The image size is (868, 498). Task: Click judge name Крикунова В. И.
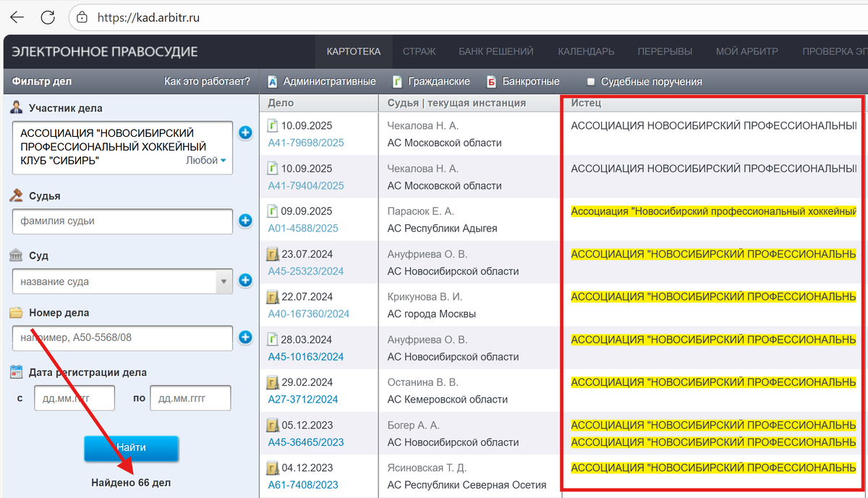425,296
